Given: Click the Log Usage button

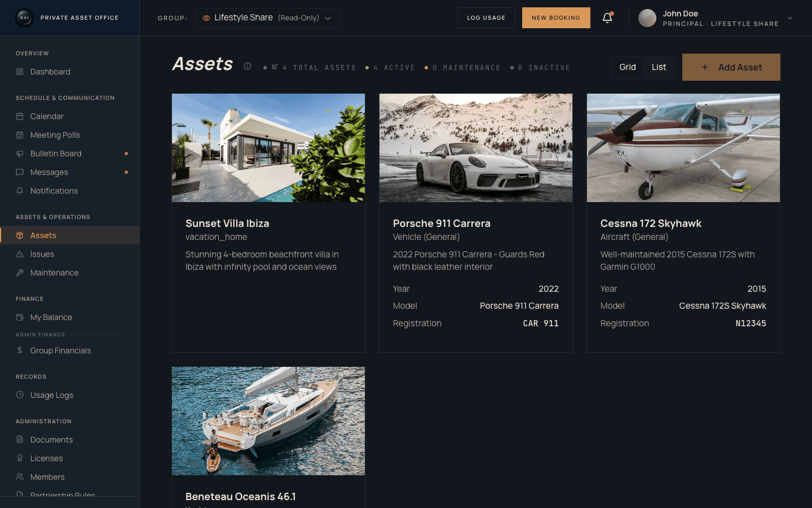Looking at the screenshot, I should coord(486,18).
